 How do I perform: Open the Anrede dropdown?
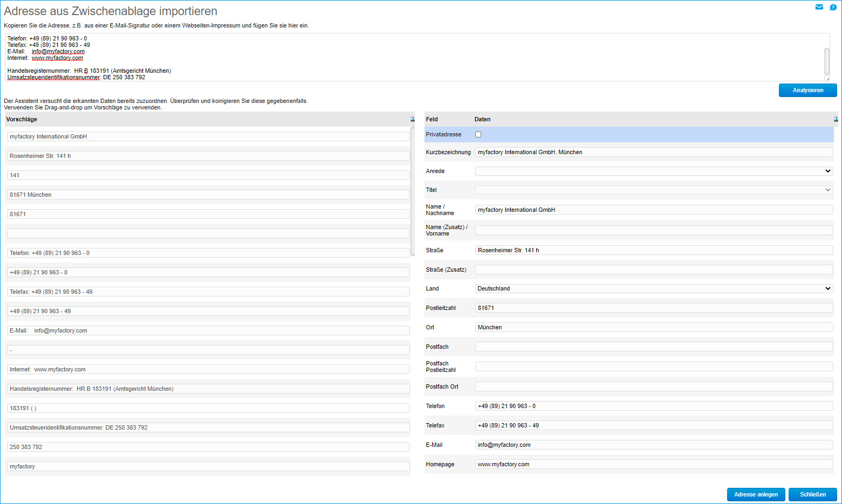[654, 171]
